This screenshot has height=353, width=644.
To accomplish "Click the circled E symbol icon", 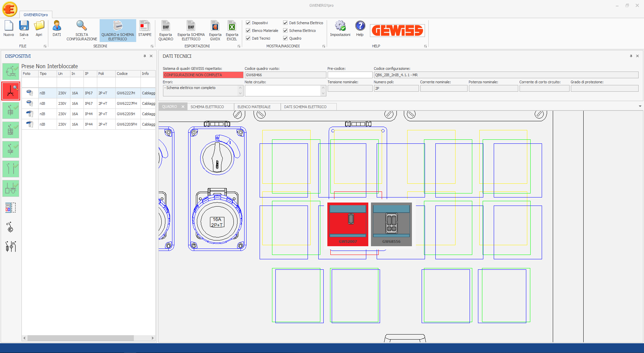I will tap(10, 227).
